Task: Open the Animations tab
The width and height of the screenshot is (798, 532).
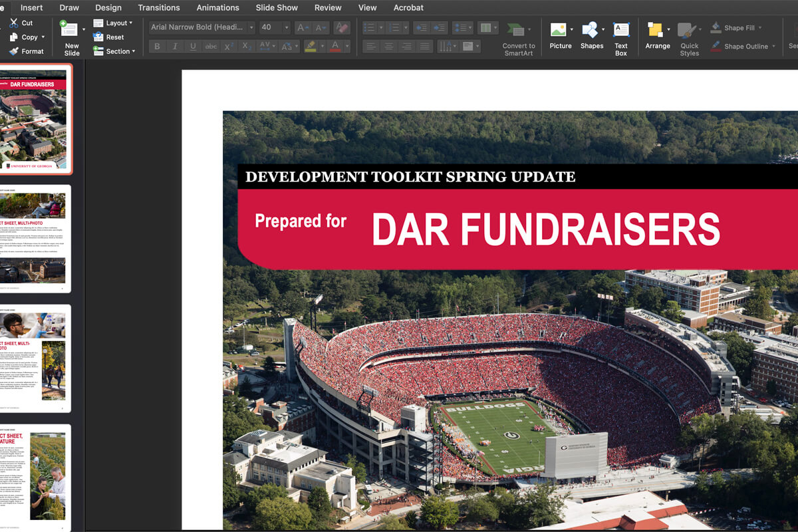Action: point(217,7)
